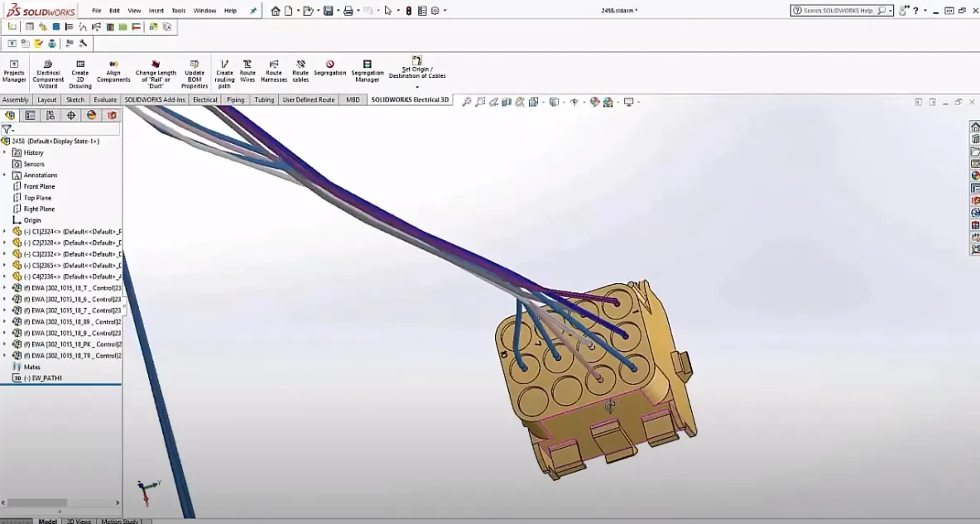Switch to the PropertyManager panel tab
This screenshot has width=980, height=524.
coord(30,116)
